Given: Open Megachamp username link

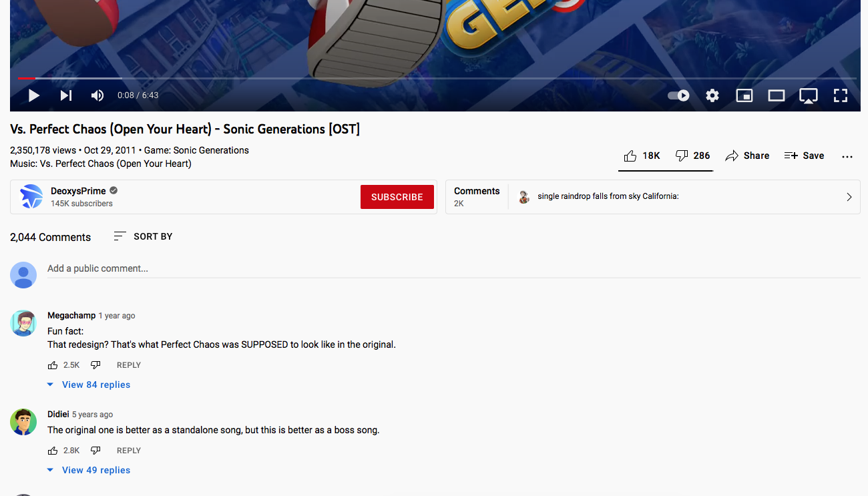Looking at the screenshot, I should pyautogui.click(x=71, y=315).
